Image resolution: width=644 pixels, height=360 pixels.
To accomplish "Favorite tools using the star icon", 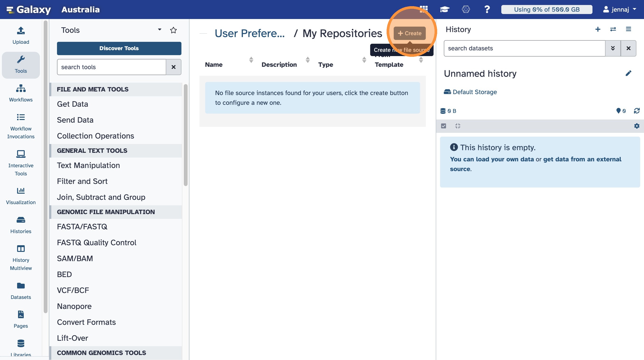I will click(173, 30).
